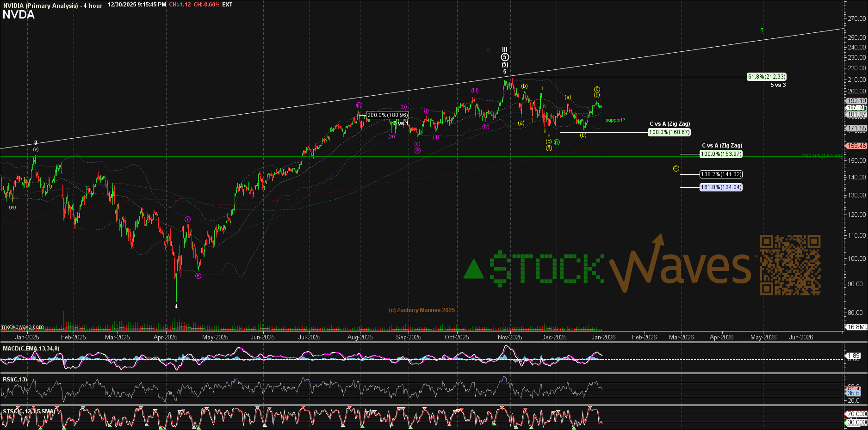Select the circled 5 wave label at the November peak
Image resolution: width=868 pixels, height=430 pixels.
coord(505,57)
